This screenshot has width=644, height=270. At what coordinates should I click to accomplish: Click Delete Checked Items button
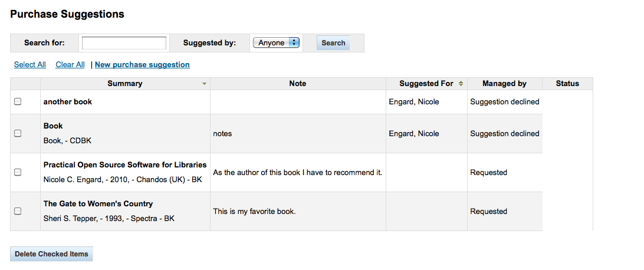(x=51, y=254)
